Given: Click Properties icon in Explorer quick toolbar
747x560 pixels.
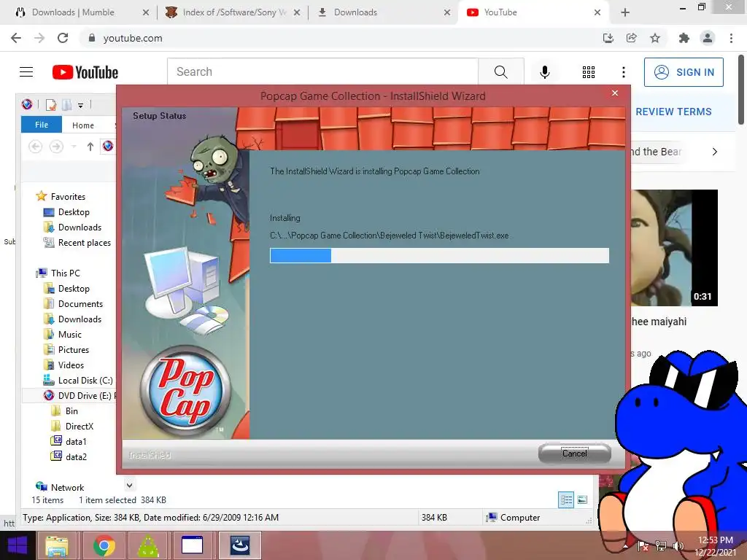Looking at the screenshot, I should coord(50,105).
